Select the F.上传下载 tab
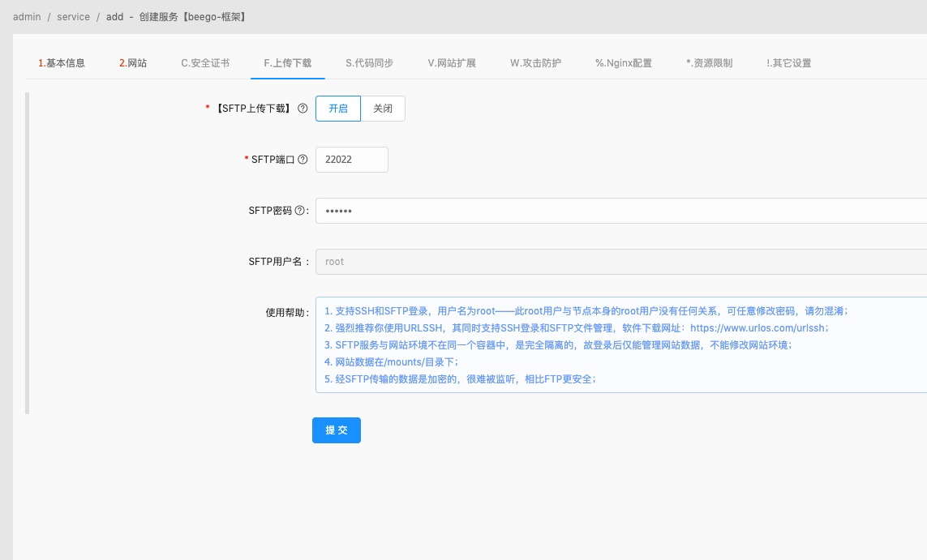927x560 pixels. [x=287, y=63]
